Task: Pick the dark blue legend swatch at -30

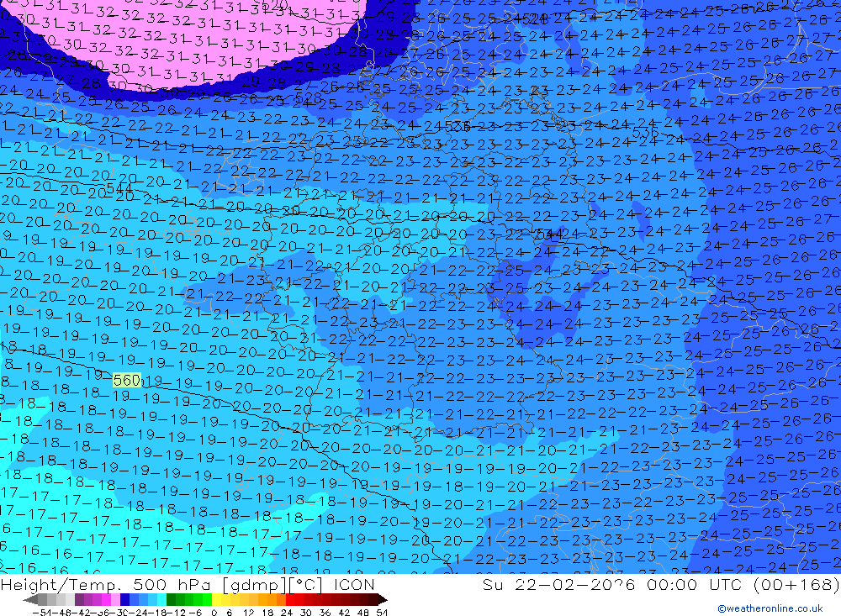Action: [x=124, y=599]
